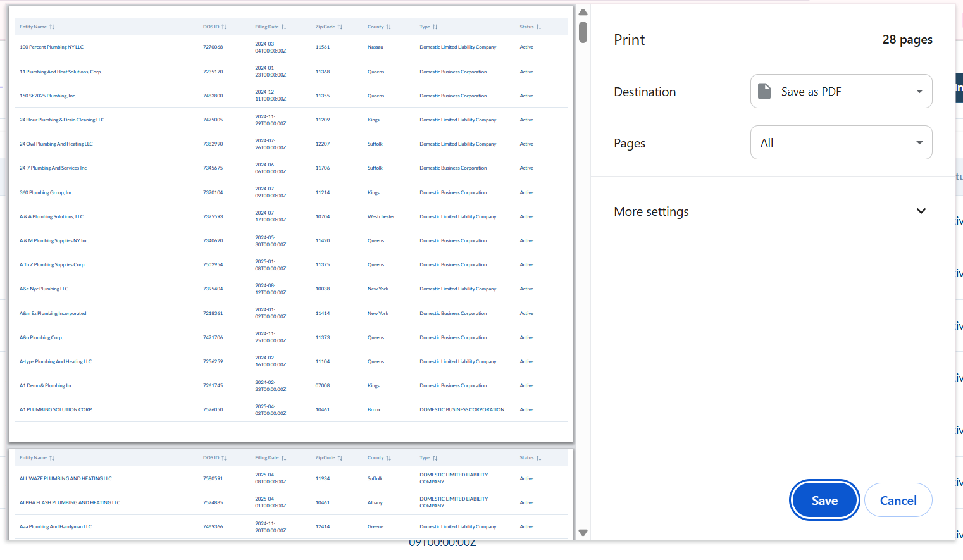The height and width of the screenshot is (560, 963).
Task: Select A & A Plumbing Solutions, LLC name
Action: [x=51, y=216]
